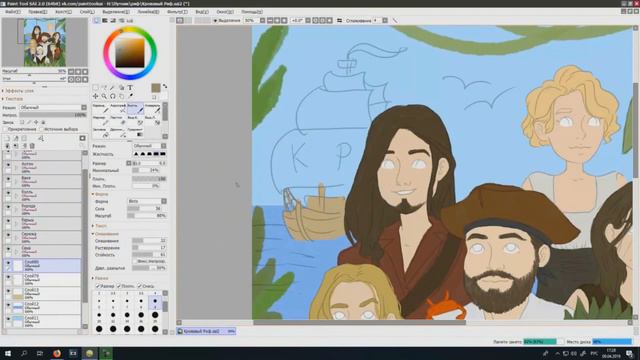Select the Zoom magnifier tool
Screen dimensions: 640x360
click(104, 96)
